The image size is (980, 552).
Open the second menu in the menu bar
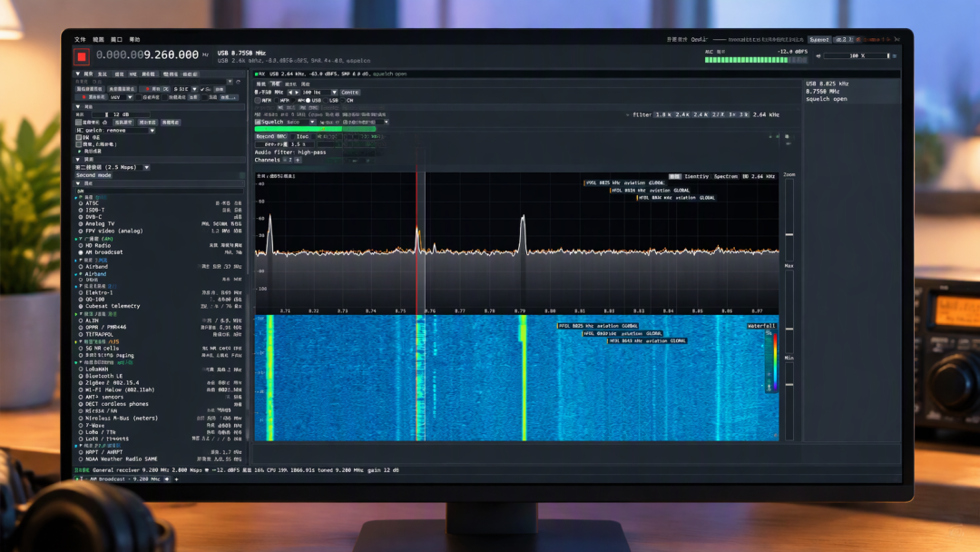(x=98, y=39)
